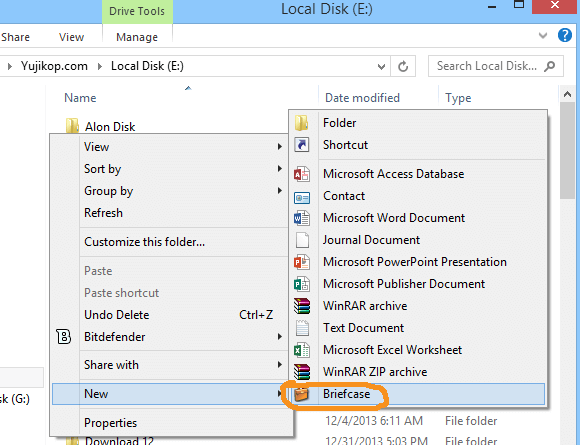Select the Download 12 folder

click(119, 441)
